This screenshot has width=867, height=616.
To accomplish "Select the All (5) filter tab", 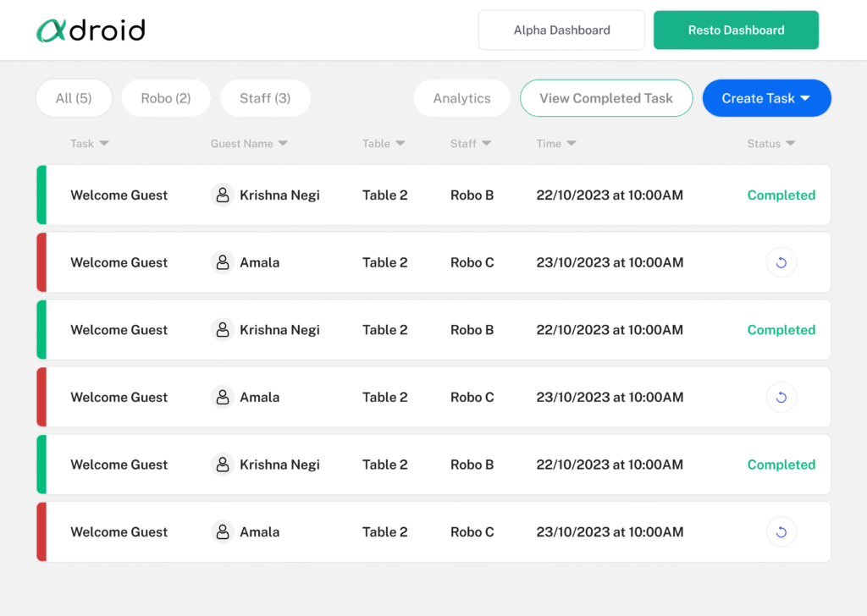I will [x=74, y=98].
